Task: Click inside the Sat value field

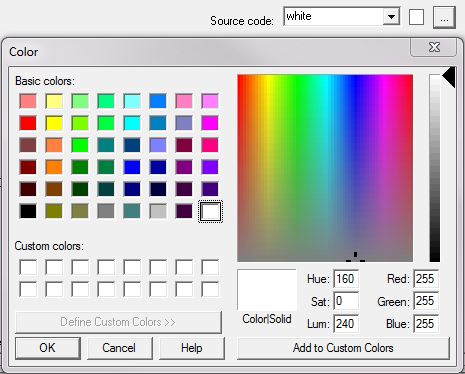Action: [346, 301]
